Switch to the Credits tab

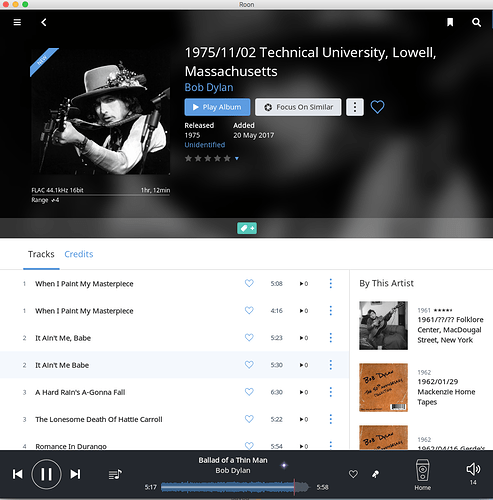79,254
